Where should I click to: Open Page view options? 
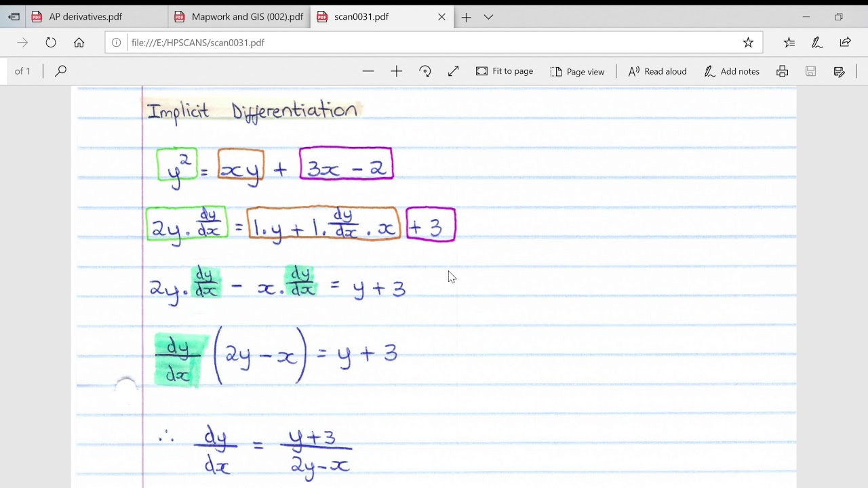point(577,71)
